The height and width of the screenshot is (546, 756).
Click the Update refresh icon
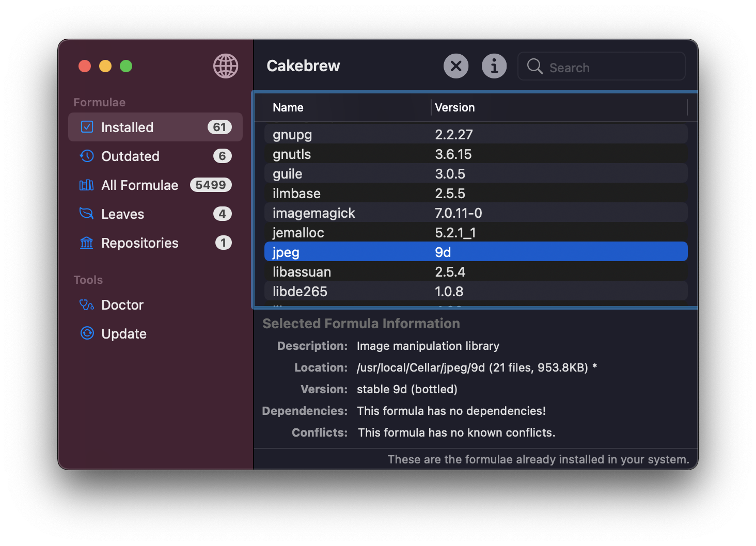(x=87, y=333)
